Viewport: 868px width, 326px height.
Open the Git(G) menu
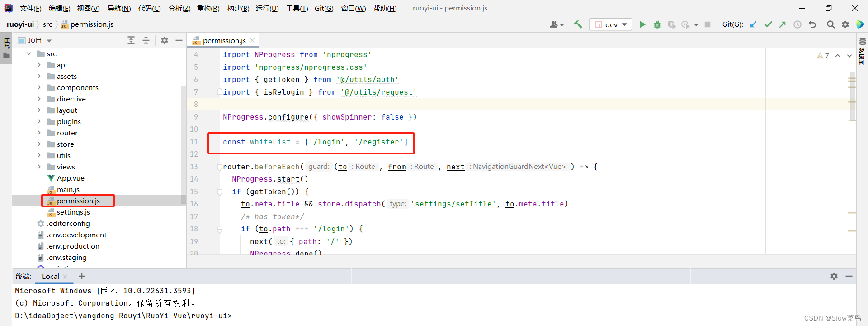[x=324, y=8]
